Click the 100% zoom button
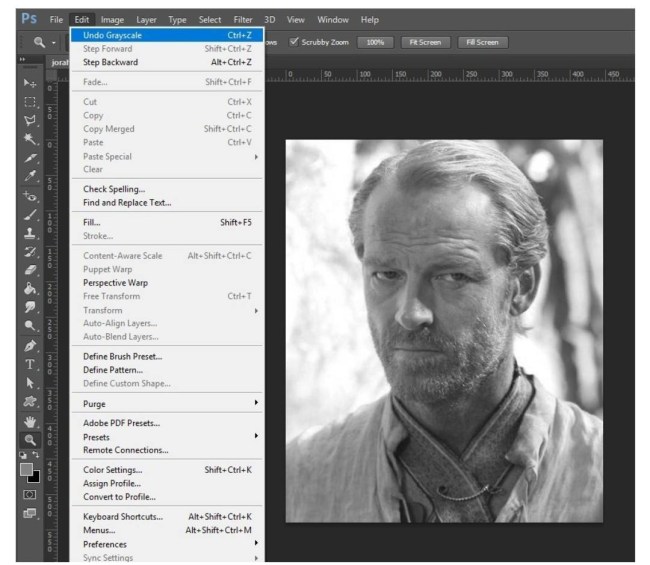 point(375,42)
